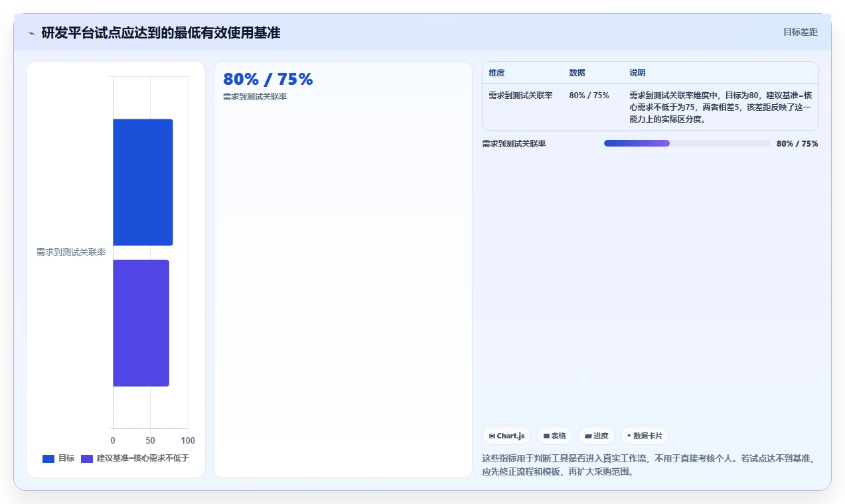Click the purple 建议基准 bar in chart
This screenshot has height=504, width=845.
tap(141, 323)
